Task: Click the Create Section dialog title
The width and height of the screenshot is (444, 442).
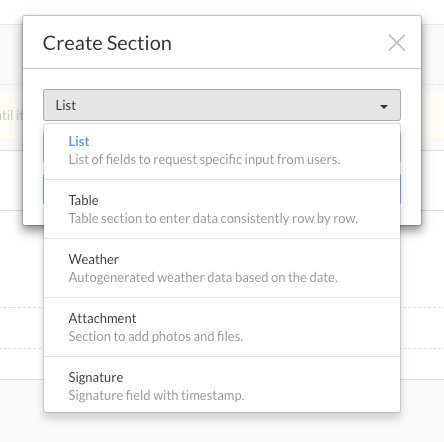Action: click(x=107, y=43)
